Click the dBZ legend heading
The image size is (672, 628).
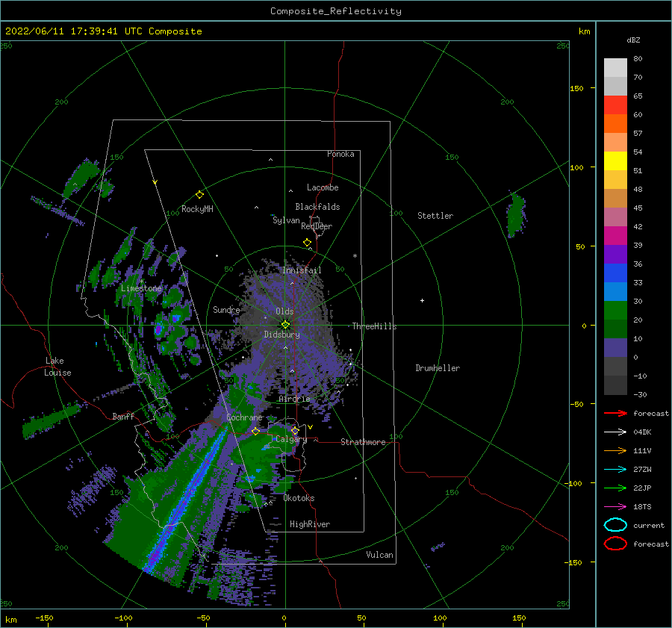633,40
